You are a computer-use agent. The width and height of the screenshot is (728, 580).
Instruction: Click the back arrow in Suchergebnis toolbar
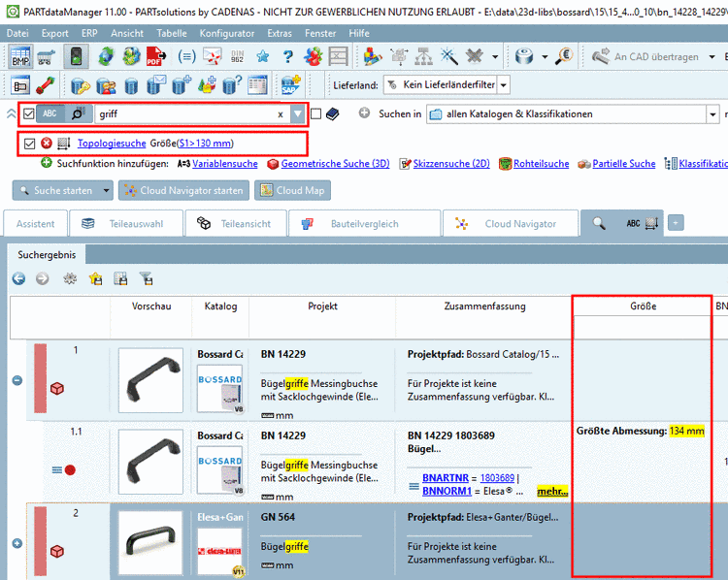(18, 278)
